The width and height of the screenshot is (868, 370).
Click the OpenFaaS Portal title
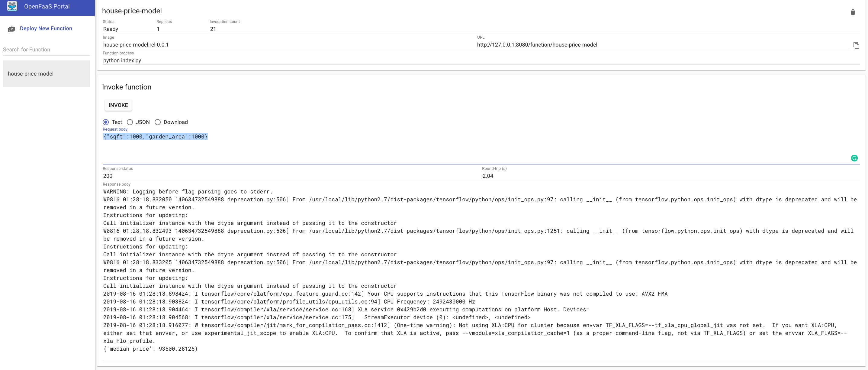pyautogui.click(x=47, y=6)
